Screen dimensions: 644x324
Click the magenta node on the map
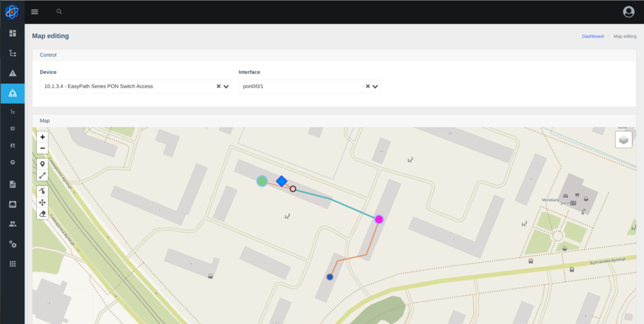(379, 220)
